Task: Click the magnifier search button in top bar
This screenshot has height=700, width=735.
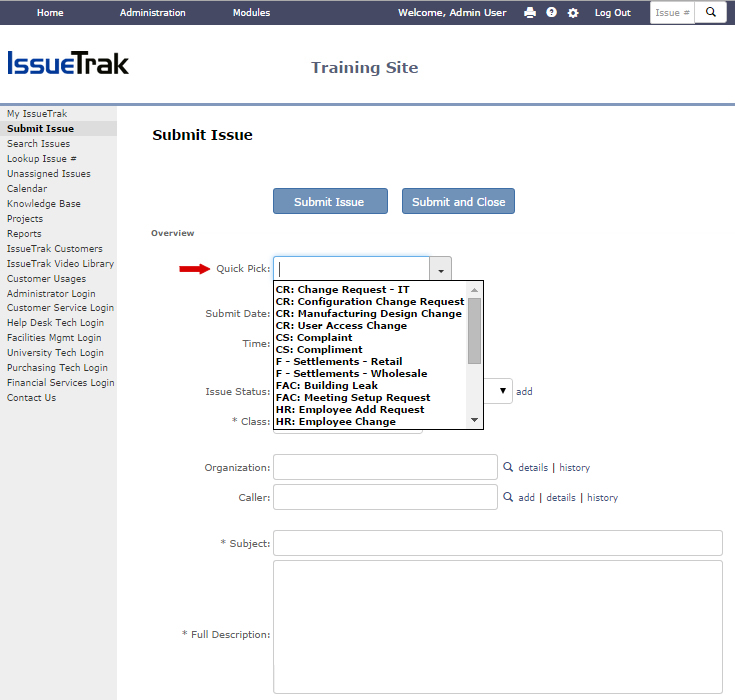Action: 711,13
